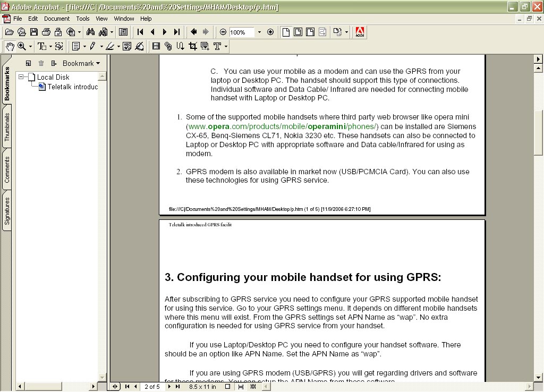Go to next page with top toolbar arrow
Screen dimensions: 544x392
[x=165, y=32]
